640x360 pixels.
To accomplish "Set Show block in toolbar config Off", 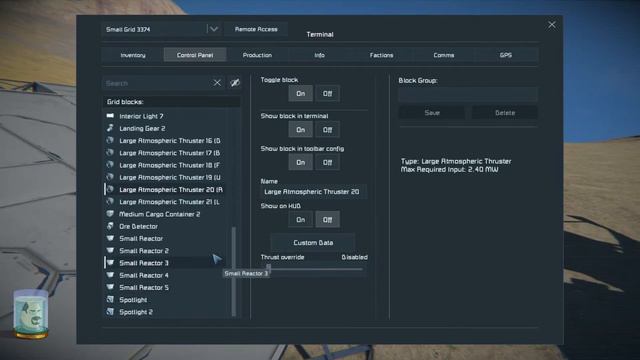I will [327, 162].
